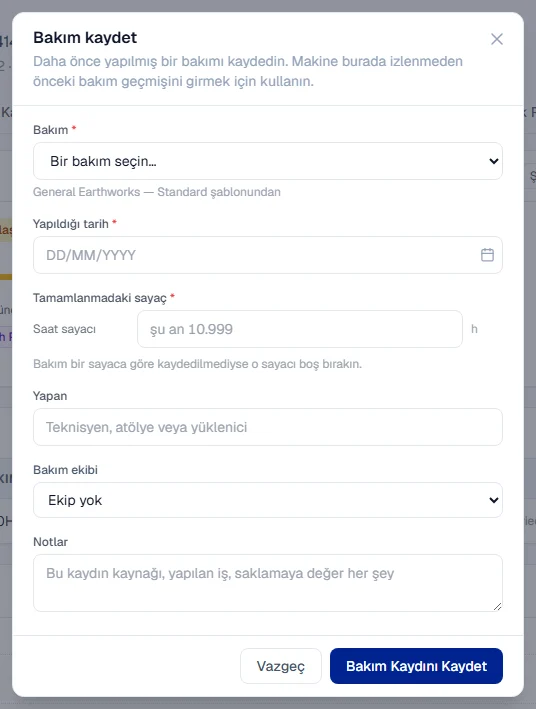Click the 'Tamamlanmadaki sayaç' label
Viewport: 536px width, 709px height.
pyautogui.click(x=100, y=298)
